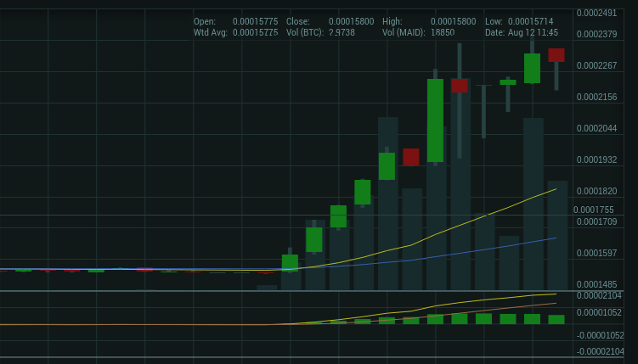Select the first green candle starting the rally
Screen dimensions: 638x364
click(x=290, y=263)
